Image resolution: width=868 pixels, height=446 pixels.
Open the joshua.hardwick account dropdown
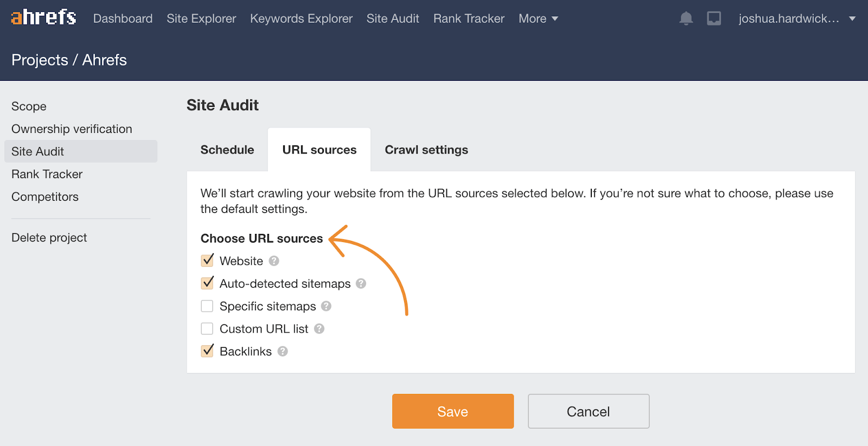[796, 18]
